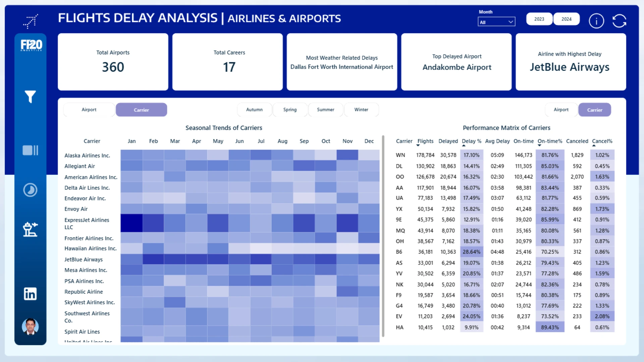The height and width of the screenshot is (362, 644).
Task: Click the Carrier column header in matrix
Action: (404, 141)
